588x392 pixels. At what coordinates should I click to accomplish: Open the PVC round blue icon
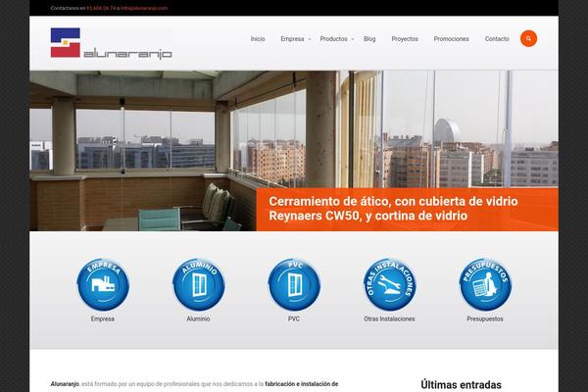point(294,284)
